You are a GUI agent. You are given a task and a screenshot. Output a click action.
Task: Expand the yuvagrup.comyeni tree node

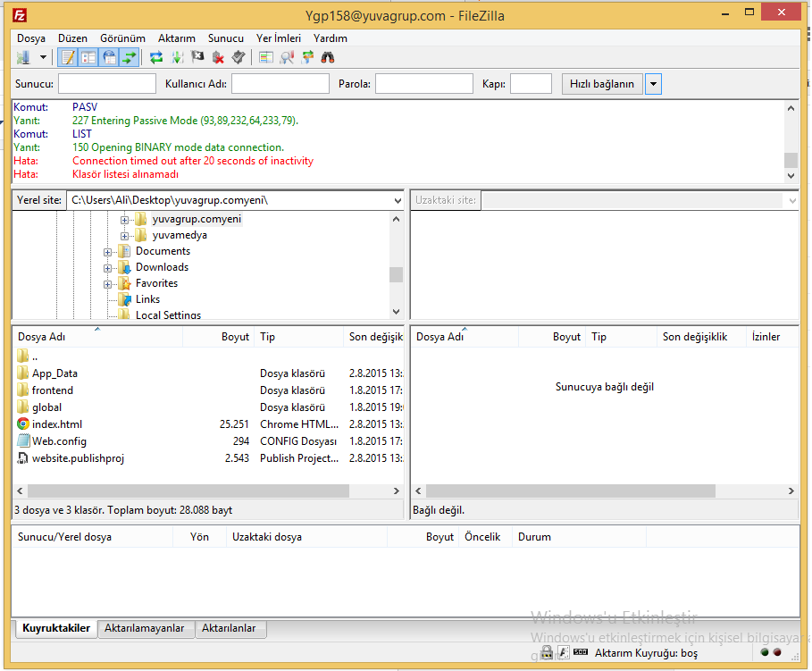click(124, 220)
